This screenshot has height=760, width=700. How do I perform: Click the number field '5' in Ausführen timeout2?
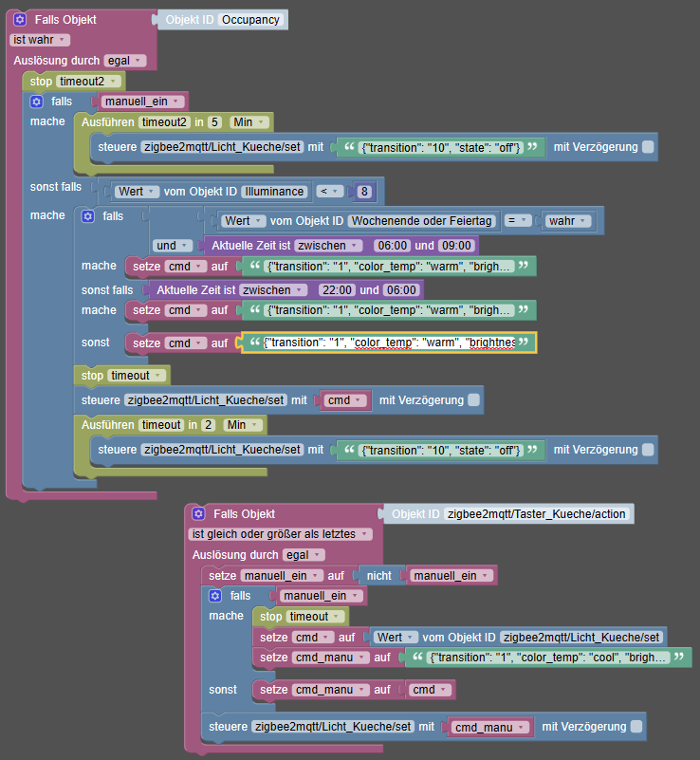tap(214, 122)
